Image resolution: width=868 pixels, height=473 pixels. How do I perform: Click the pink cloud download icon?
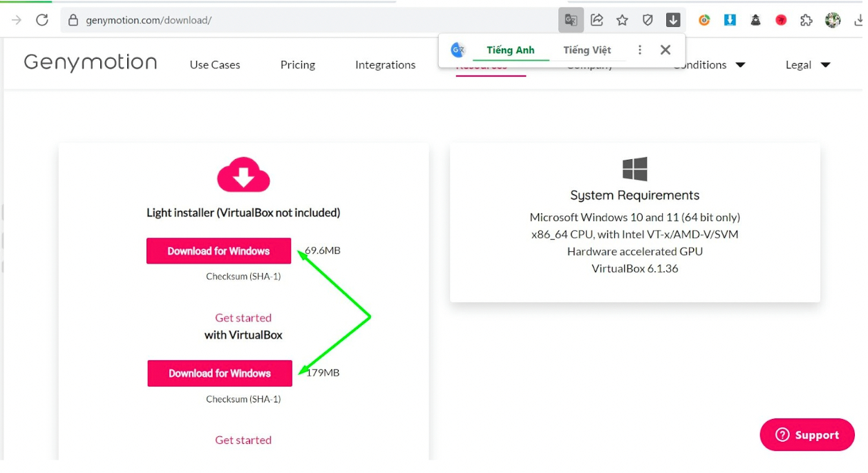pyautogui.click(x=243, y=175)
